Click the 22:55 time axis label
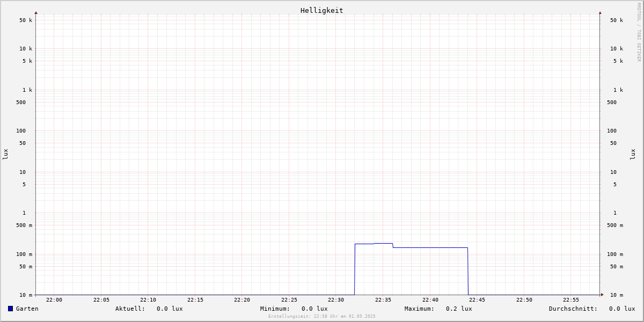Viewport: 644px width, 322px height. (x=571, y=300)
